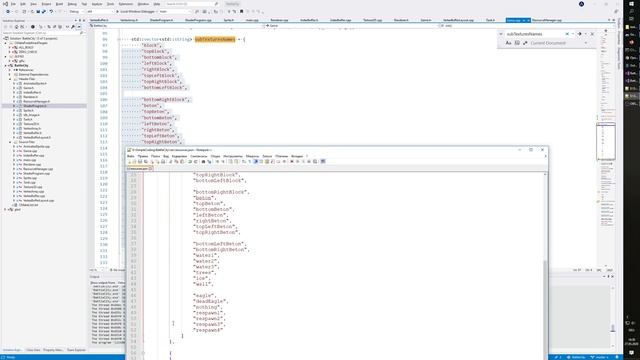Click master branch in status bar
Image resolution: width=640 pixels, height=360 pixels.
click(599, 357)
